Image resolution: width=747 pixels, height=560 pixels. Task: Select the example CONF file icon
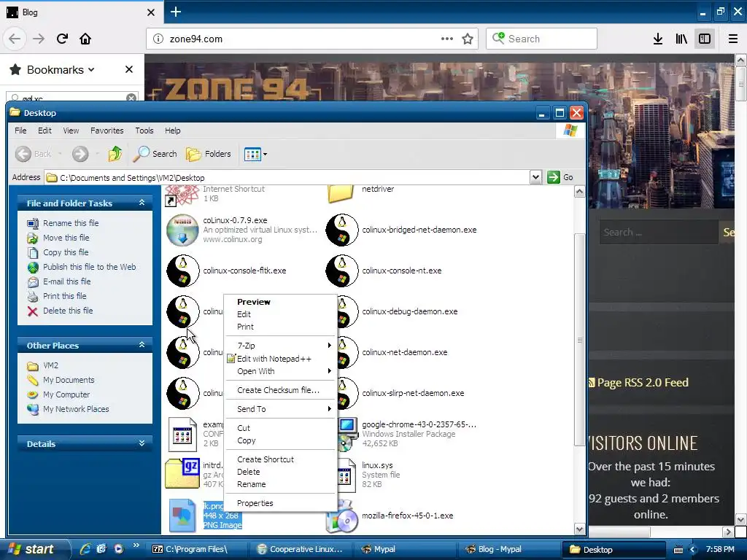point(182,435)
